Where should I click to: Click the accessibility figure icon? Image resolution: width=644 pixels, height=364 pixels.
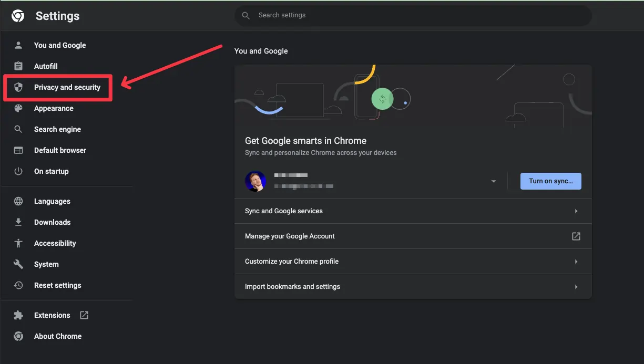click(x=18, y=243)
